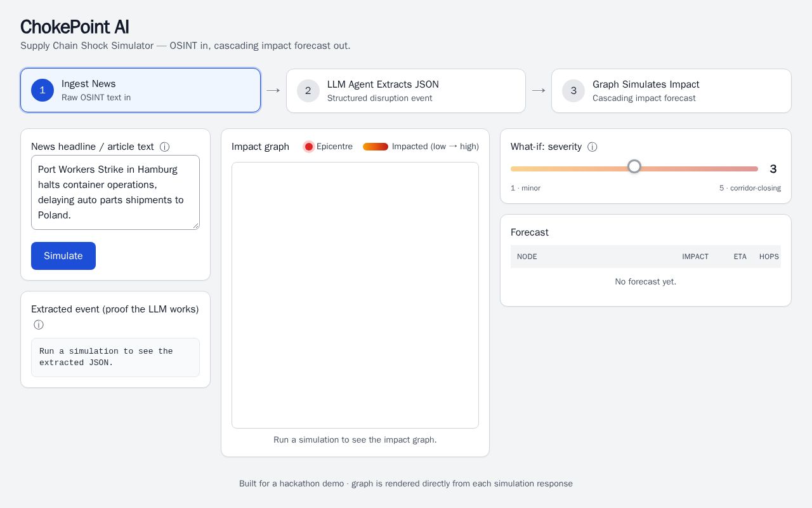Click the HOPS column header
The image size is (812, 508).
click(x=769, y=257)
